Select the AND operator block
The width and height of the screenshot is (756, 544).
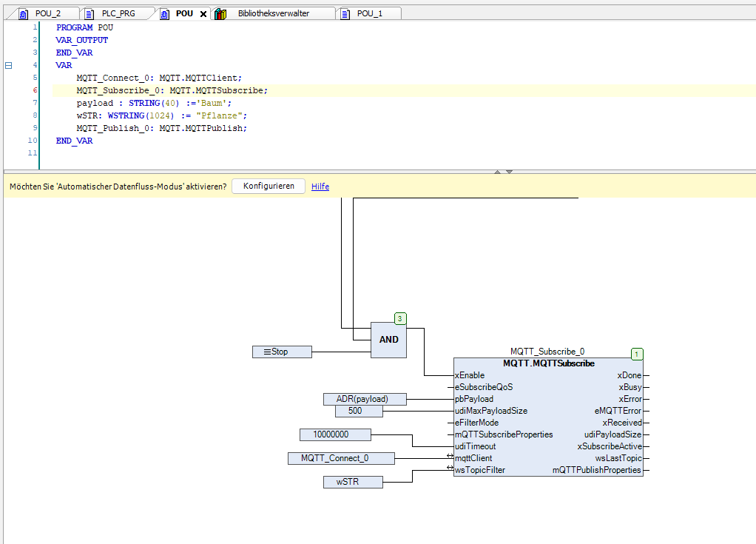388,339
